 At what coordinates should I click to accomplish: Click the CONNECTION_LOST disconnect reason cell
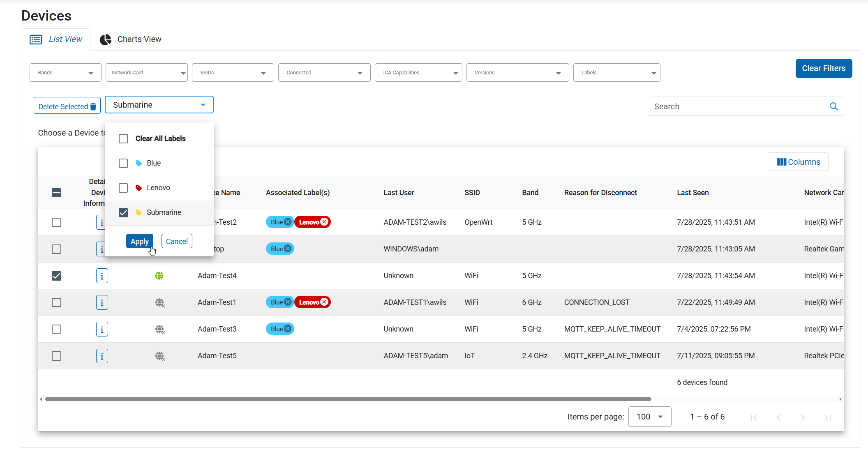(597, 302)
